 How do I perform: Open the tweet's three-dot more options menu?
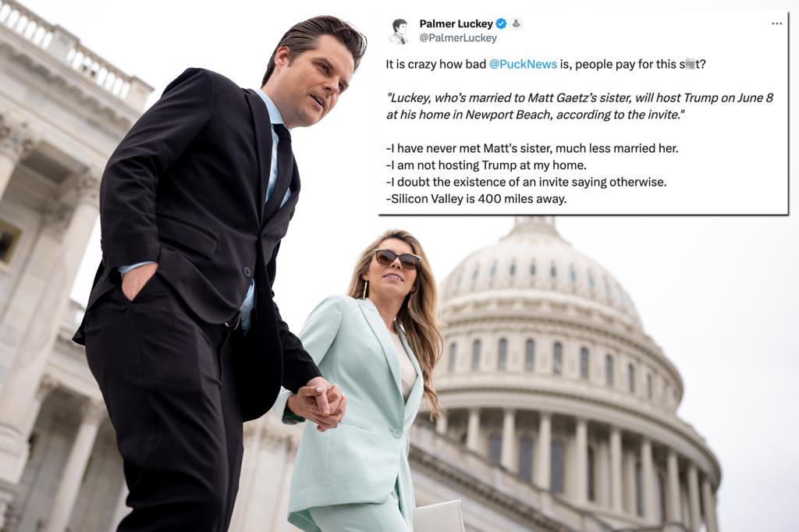coord(776,23)
